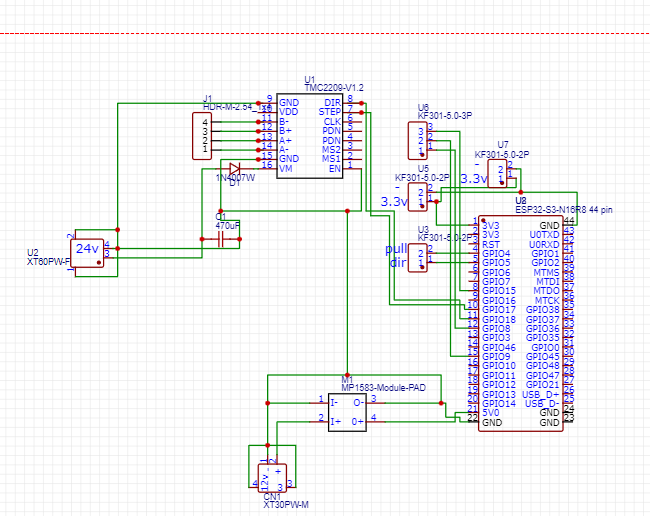The height and width of the screenshot is (516, 650).
Task: Click the I- pin label on M1
Action: pyautogui.click(x=334, y=403)
